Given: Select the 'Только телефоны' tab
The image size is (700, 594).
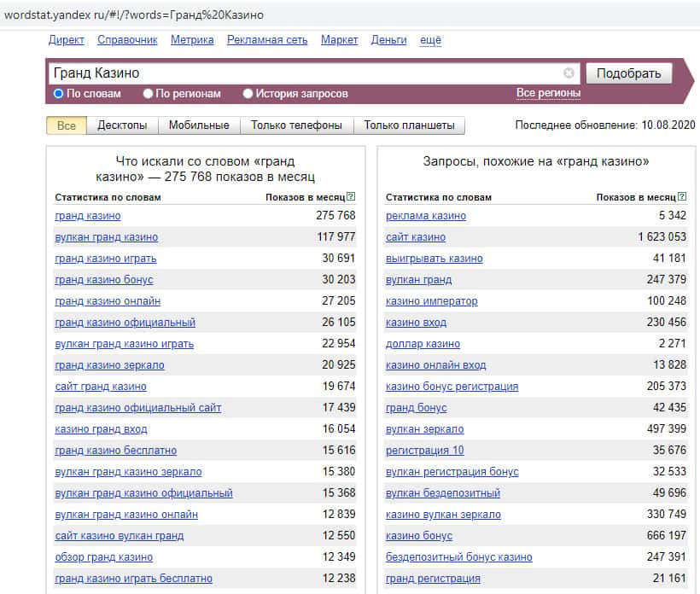Looking at the screenshot, I should click(x=296, y=125).
